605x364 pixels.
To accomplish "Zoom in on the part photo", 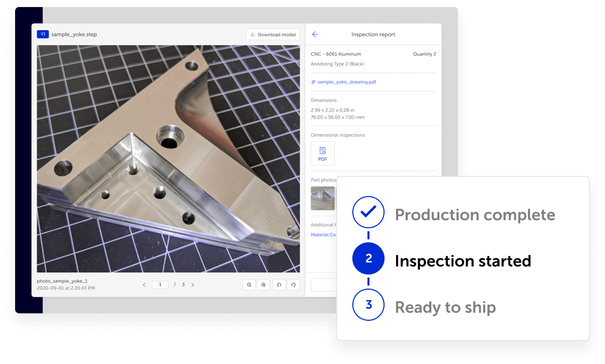I will pos(264,285).
